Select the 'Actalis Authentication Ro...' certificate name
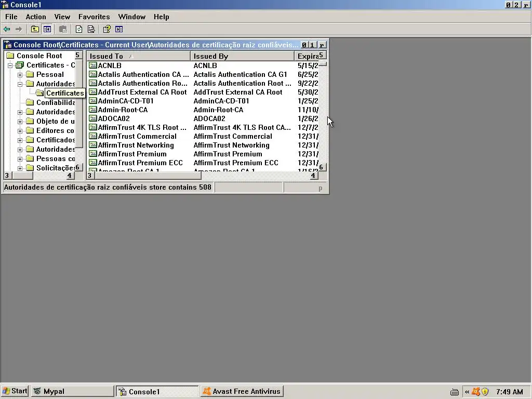 pyautogui.click(x=142, y=83)
